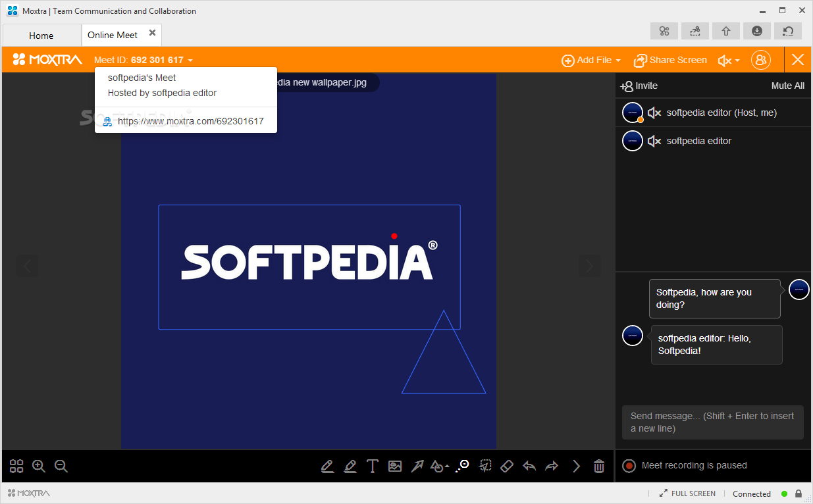The height and width of the screenshot is (504, 813).
Task: Unmute softpedia editor (Host, me)
Action: (654, 113)
